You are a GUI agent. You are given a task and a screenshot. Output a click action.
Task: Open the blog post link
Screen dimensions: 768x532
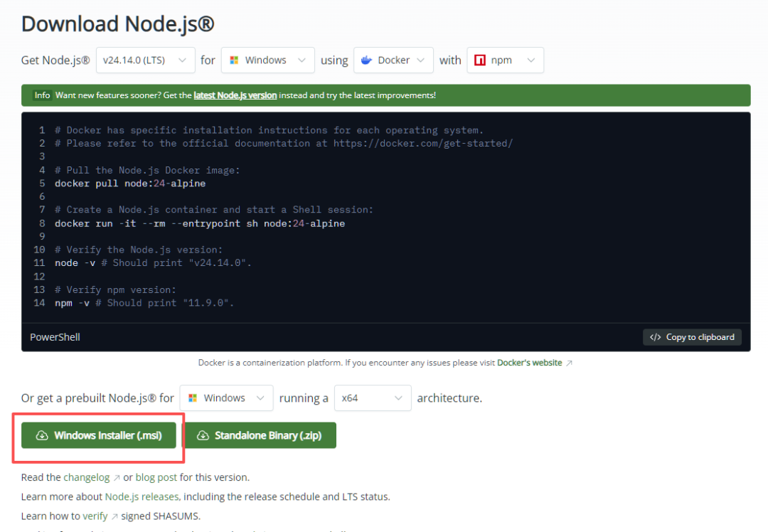coord(156,477)
